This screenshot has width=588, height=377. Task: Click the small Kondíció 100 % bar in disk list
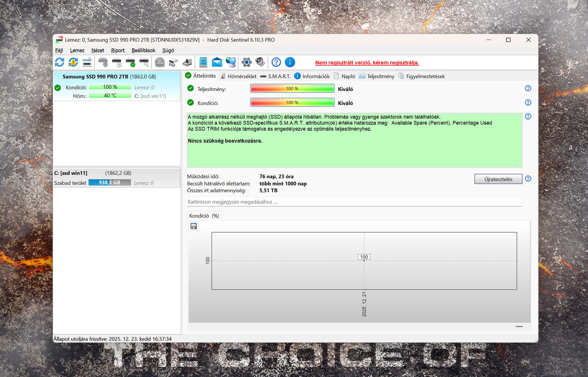[x=110, y=87]
